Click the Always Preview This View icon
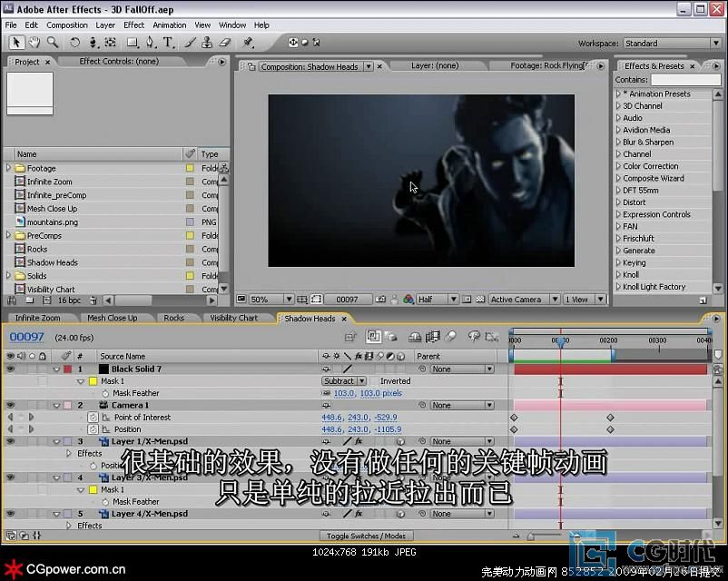This screenshot has height=581, width=728. click(x=241, y=299)
